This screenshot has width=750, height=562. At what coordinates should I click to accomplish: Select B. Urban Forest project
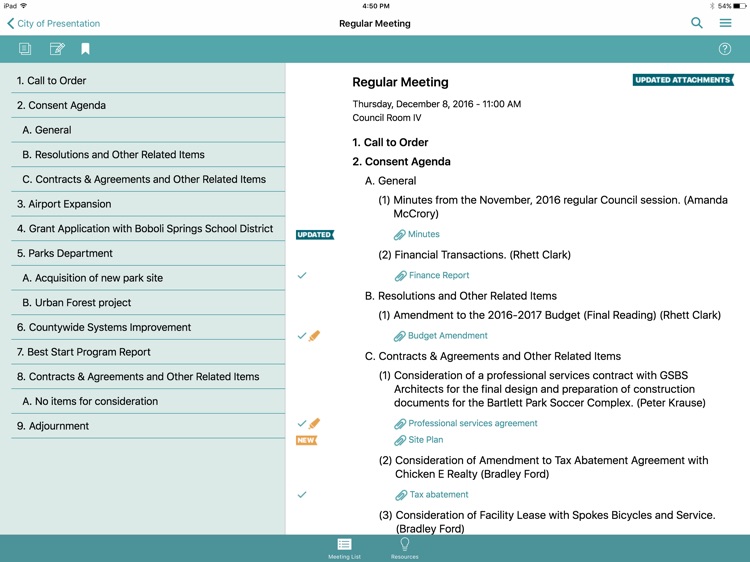click(x=148, y=303)
